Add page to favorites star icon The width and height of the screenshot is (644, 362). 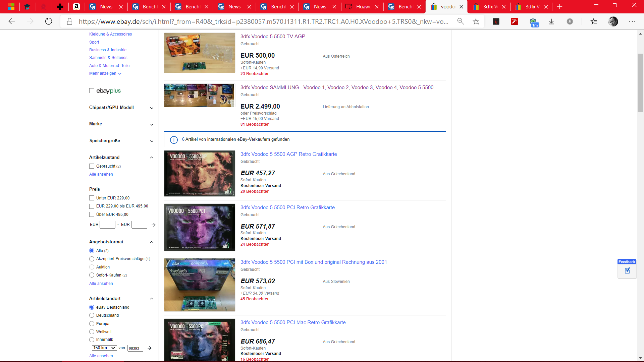[476, 21]
